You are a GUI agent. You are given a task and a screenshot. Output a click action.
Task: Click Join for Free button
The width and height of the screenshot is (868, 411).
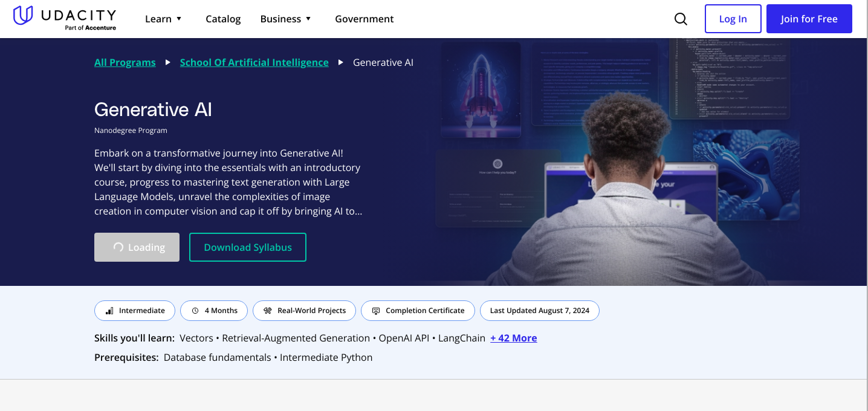pos(809,19)
